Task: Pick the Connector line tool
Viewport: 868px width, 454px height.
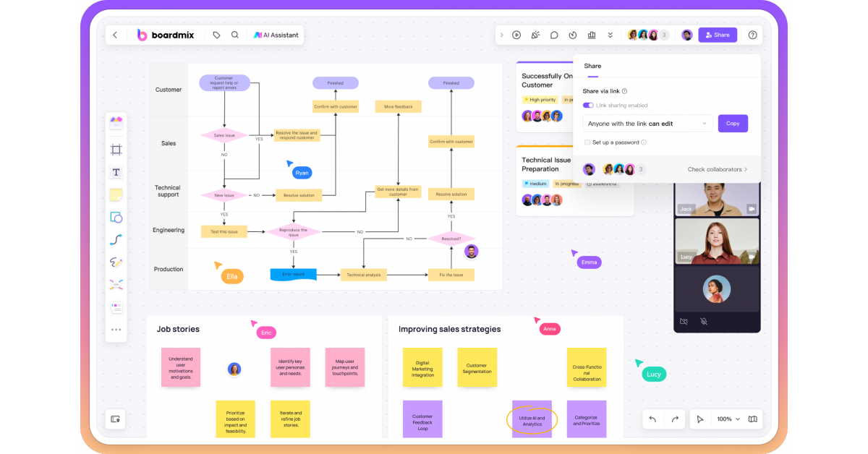Action: click(116, 239)
